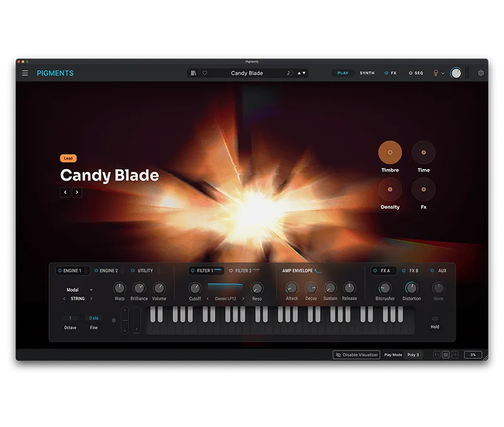Click the Distortion knob
This screenshot has width=504, height=427.
(411, 288)
